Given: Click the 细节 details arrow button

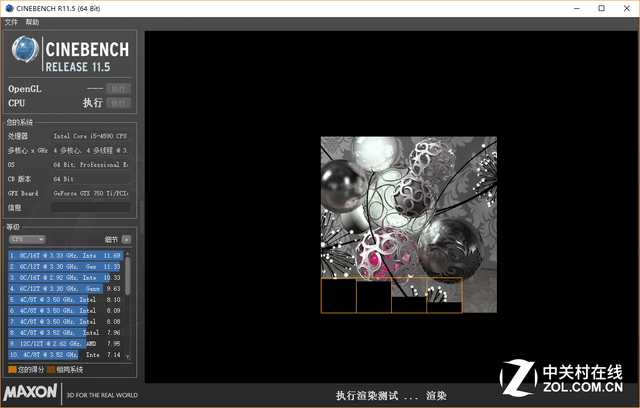Looking at the screenshot, I should 126,240.
